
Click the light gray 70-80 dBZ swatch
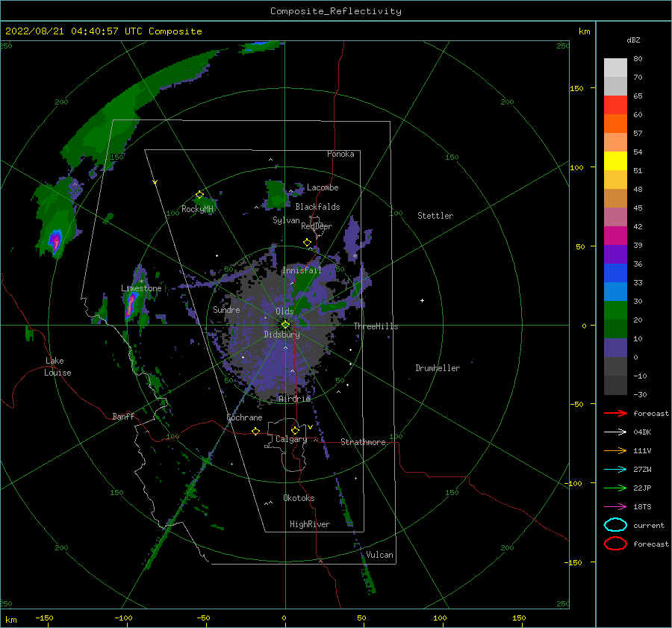615,67
